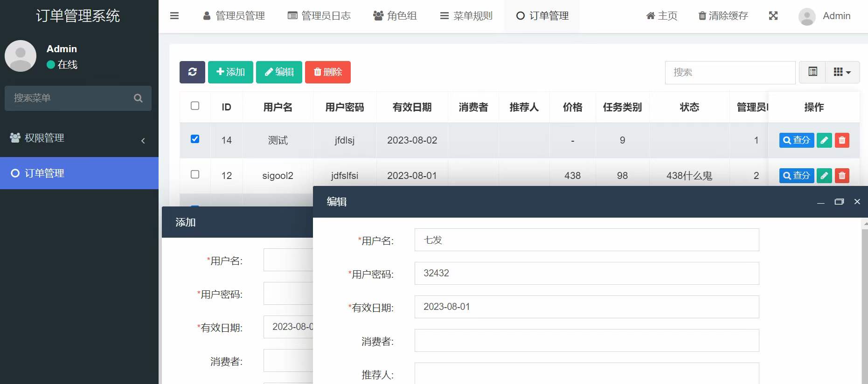Click the green edit icon for row 12
Viewport: 868px width, 384px height.
pos(824,176)
